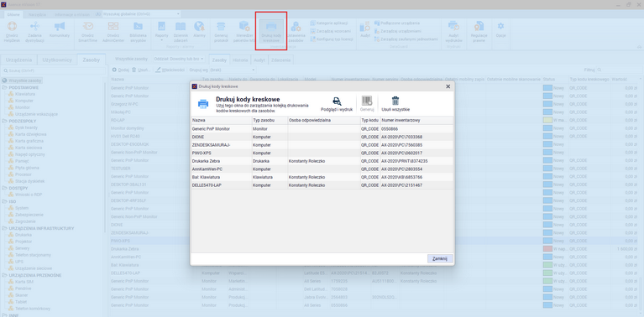Open Regulacje prawne
The image size is (644, 317).
(479, 31)
